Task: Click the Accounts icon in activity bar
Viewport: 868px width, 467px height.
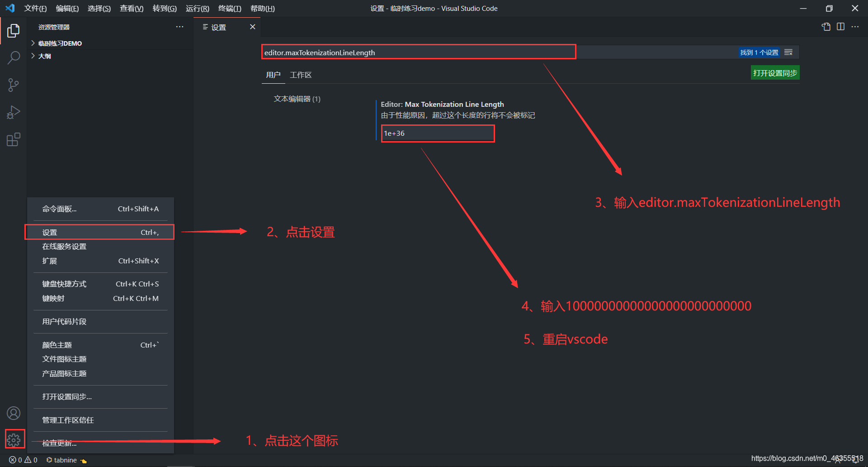Action: 14,413
